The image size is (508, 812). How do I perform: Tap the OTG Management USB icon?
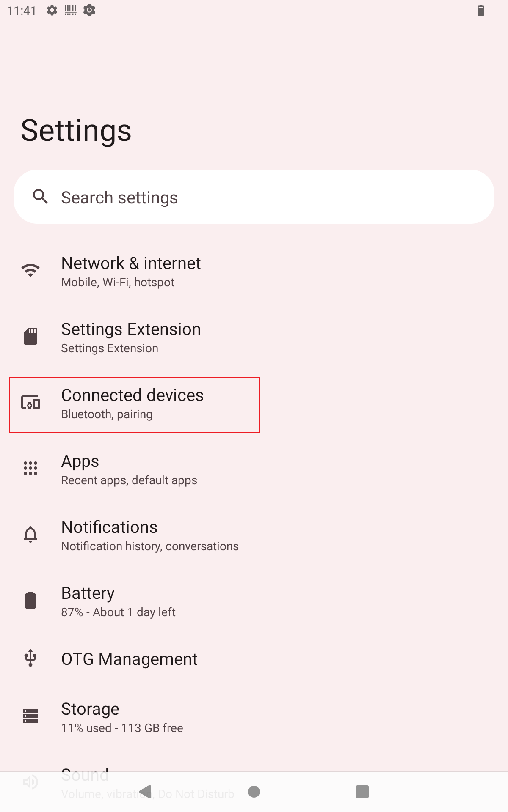(x=30, y=658)
